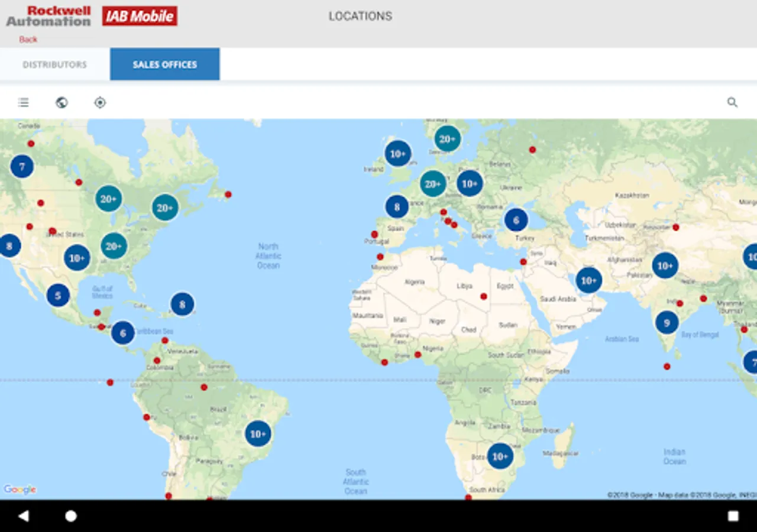
Task: Open the 6 cluster in Central America
Action: coord(123,333)
